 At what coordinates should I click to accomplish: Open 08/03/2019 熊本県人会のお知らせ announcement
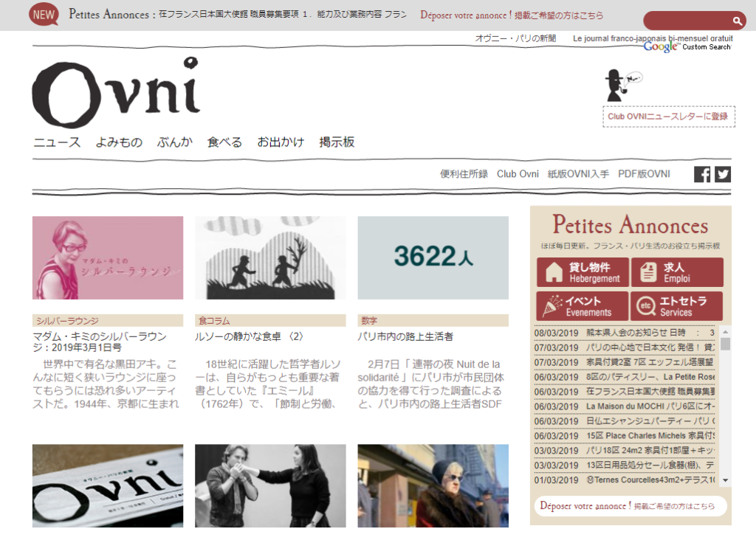pos(625,333)
